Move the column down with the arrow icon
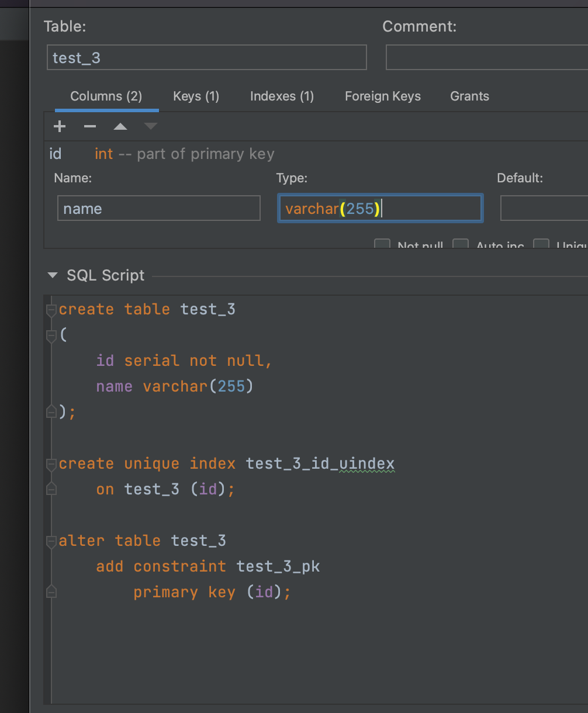 (x=150, y=126)
